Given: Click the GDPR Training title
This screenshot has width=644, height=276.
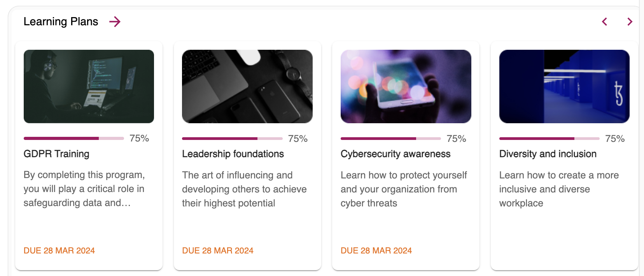Looking at the screenshot, I should tap(56, 154).
